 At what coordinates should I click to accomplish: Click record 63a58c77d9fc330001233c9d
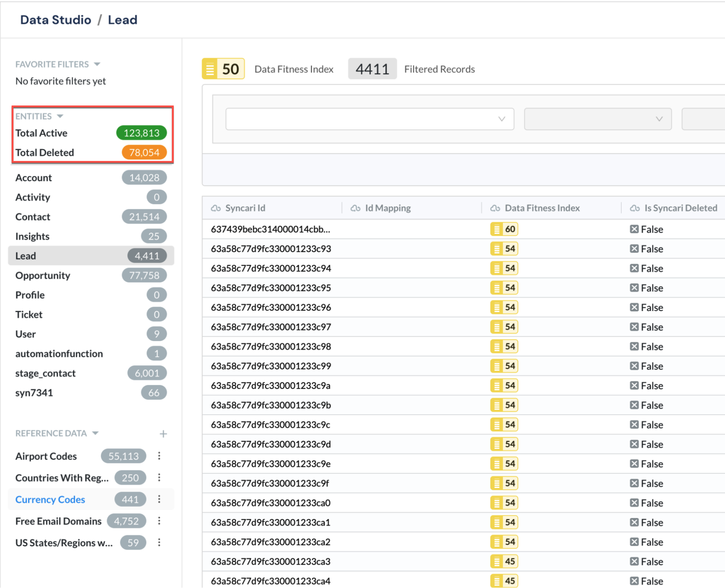click(x=271, y=444)
